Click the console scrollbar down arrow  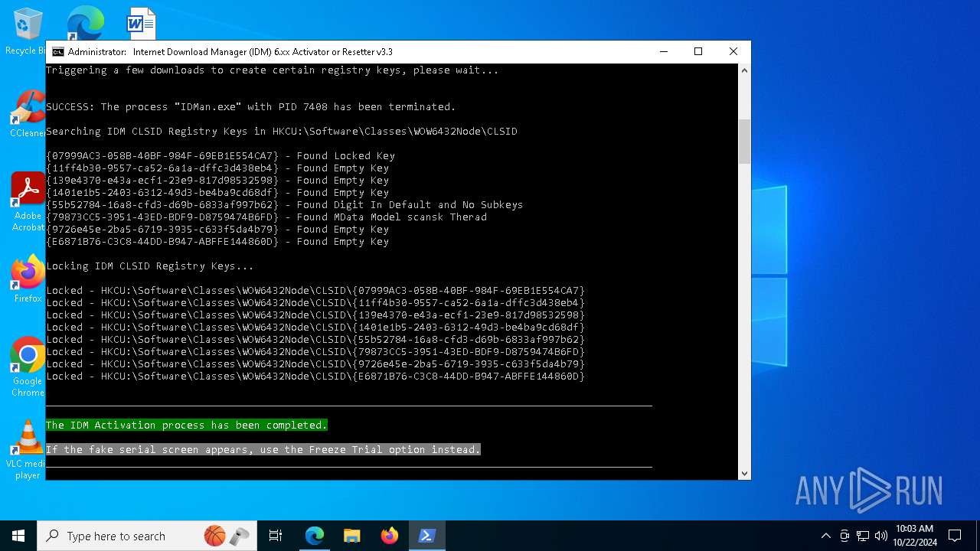744,473
